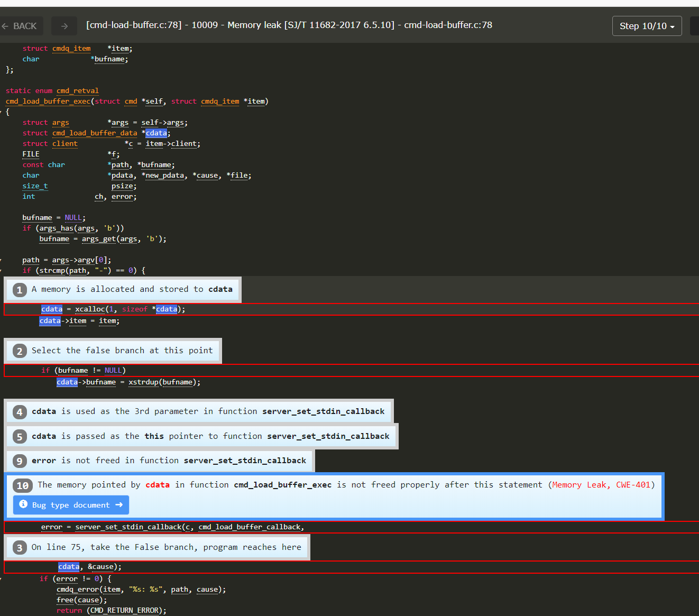
Task: Click the BACK button
Action: click(22, 25)
